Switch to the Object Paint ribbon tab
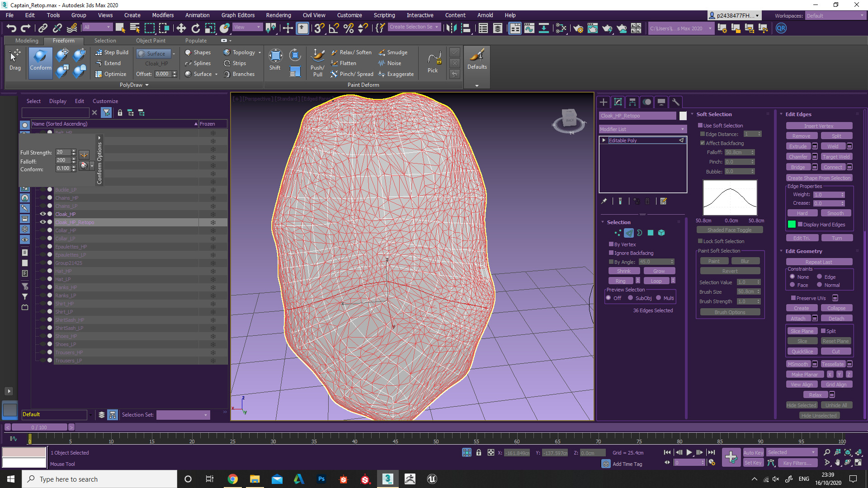The image size is (868, 488). [x=151, y=41]
